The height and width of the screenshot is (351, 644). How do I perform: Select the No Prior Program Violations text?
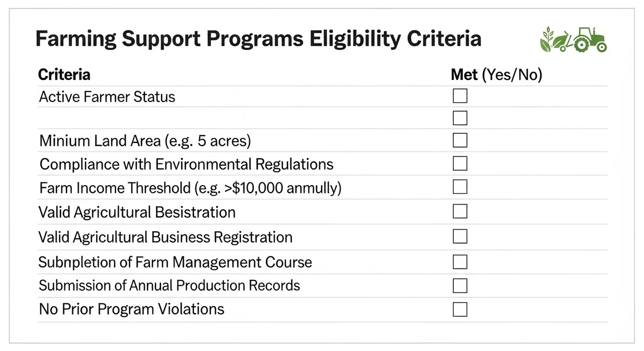(132, 309)
